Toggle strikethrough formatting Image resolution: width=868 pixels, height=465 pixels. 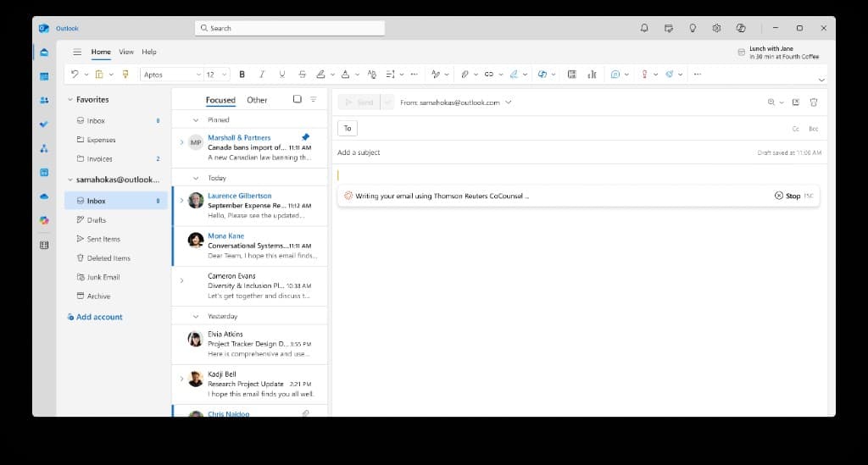pos(303,74)
